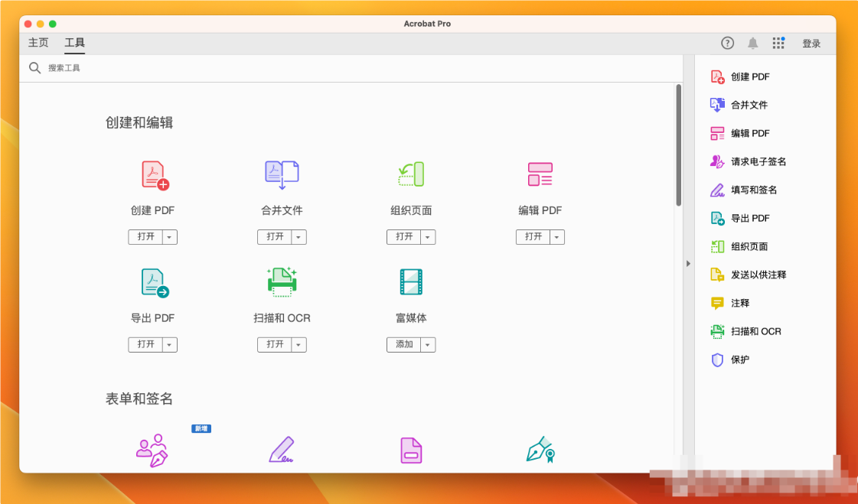Click the 表单和签名 section heading
This screenshot has height=504, width=858.
(139, 399)
